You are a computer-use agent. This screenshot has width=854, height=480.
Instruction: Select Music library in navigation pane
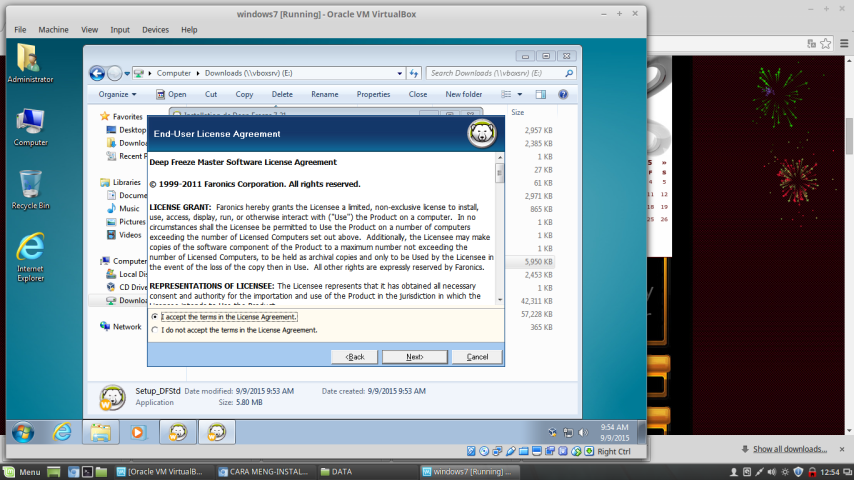click(x=129, y=209)
